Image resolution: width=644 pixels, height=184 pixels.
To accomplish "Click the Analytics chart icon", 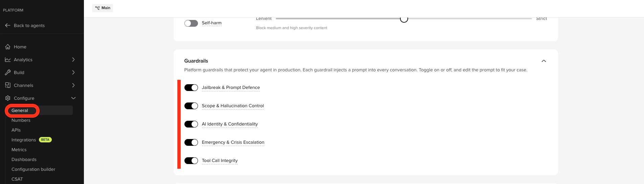I will pos(8,60).
